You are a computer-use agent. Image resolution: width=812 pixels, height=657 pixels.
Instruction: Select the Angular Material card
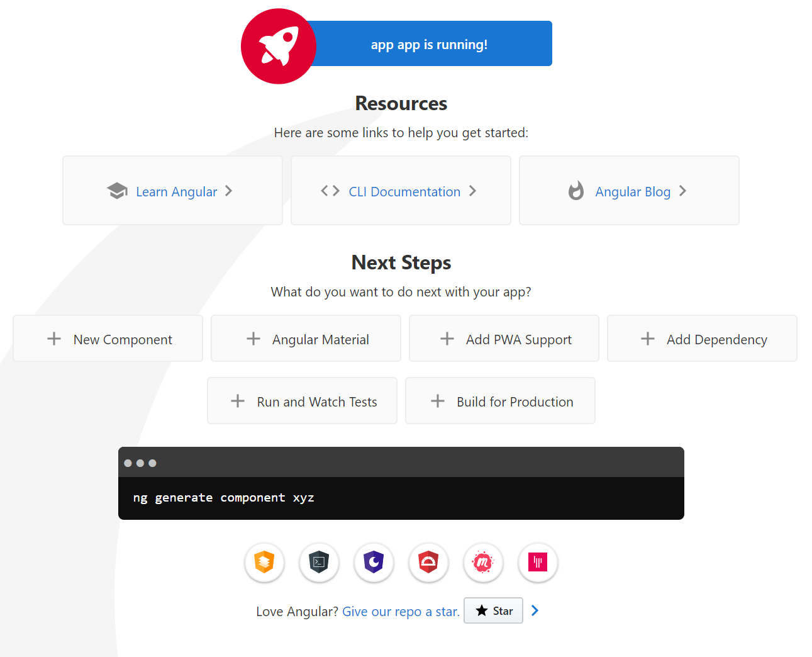point(306,339)
